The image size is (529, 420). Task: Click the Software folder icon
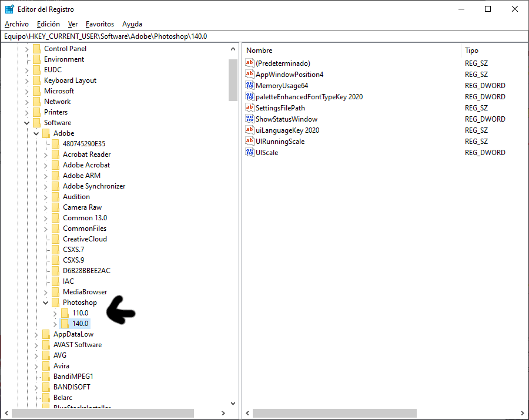[x=37, y=123]
